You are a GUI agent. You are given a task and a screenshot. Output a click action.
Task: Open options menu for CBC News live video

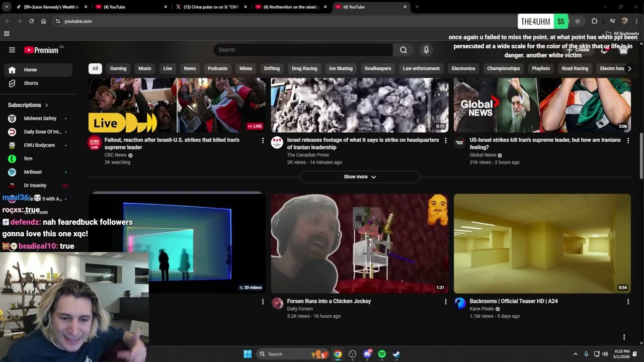click(x=263, y=141)
